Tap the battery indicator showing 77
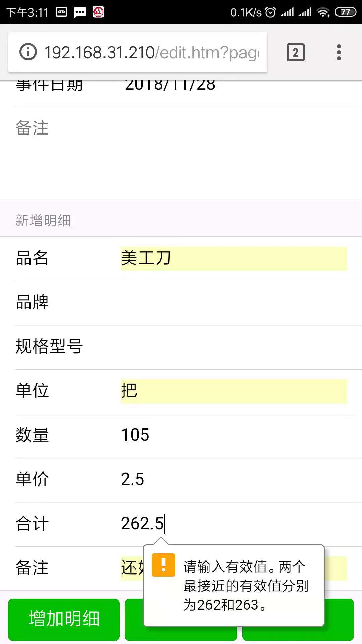362x644 pixels. 345,12
